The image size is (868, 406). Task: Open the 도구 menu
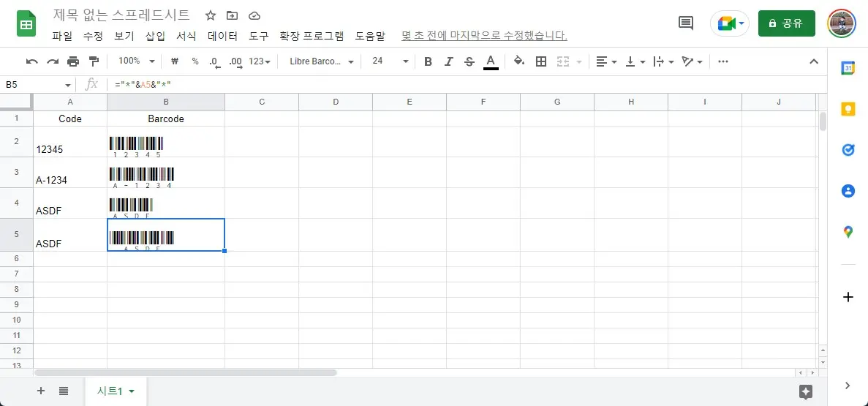pyautogui.click(x=259, y=37)
